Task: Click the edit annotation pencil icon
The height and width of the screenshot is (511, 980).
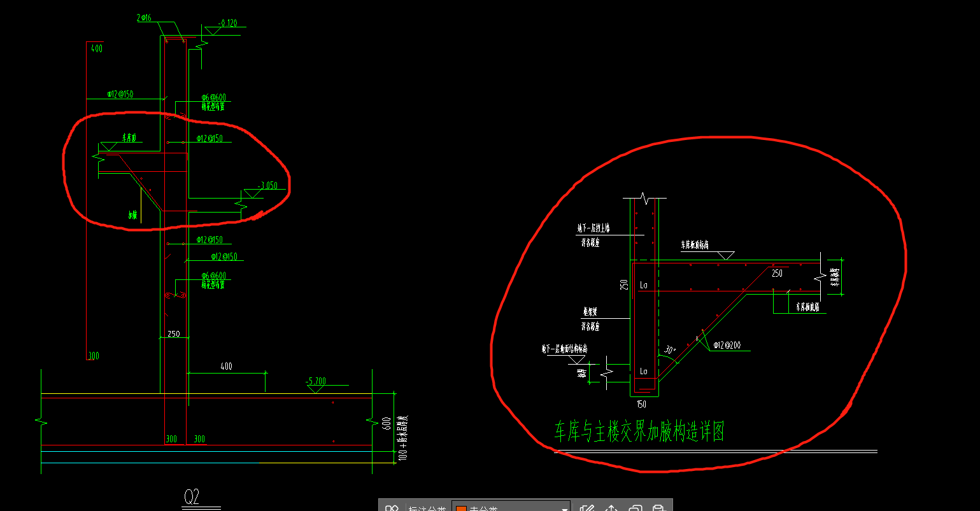Action: tap(587, 508)
